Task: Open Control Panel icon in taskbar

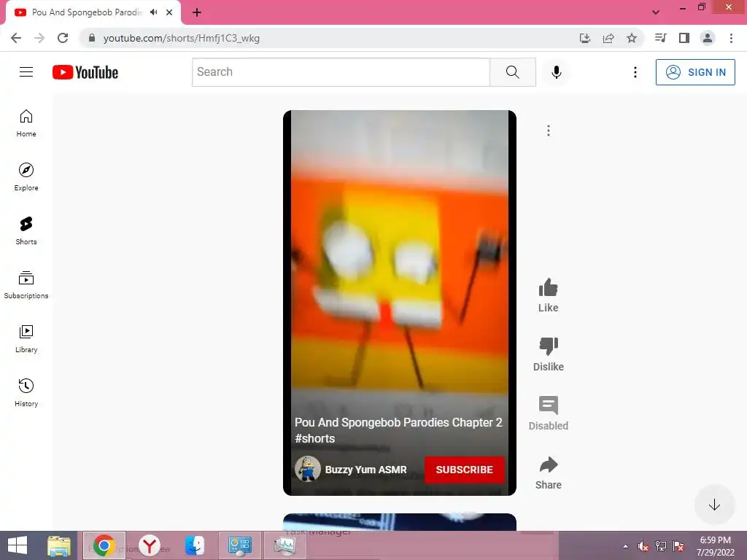Action: click(x=239, y=545)
